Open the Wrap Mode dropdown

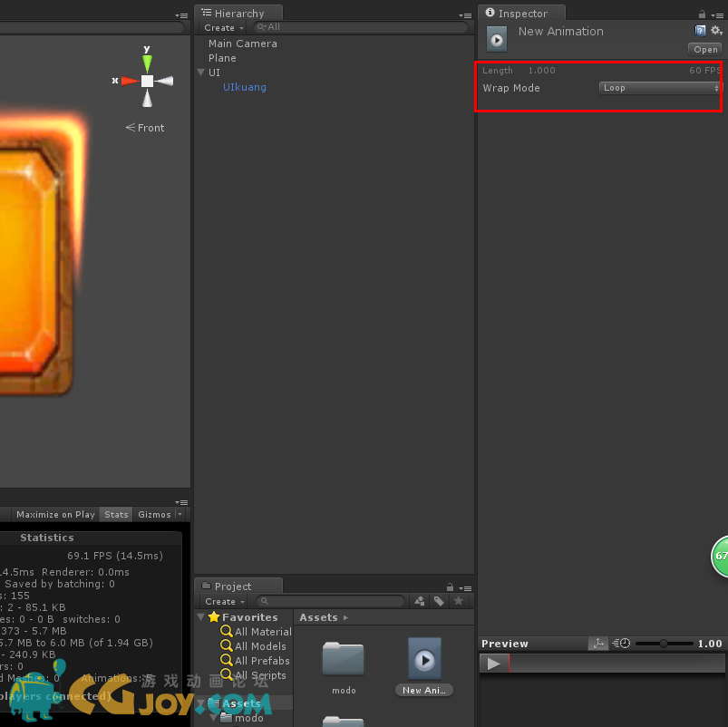pyautogui.click(x=660, y=88)
